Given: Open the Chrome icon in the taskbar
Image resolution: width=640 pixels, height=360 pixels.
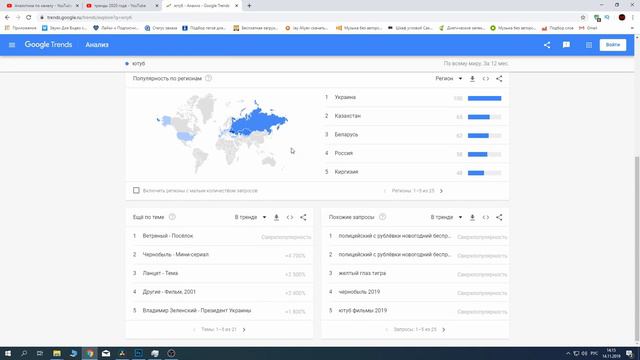Looking at the screenshot, I should pos(90,353).
